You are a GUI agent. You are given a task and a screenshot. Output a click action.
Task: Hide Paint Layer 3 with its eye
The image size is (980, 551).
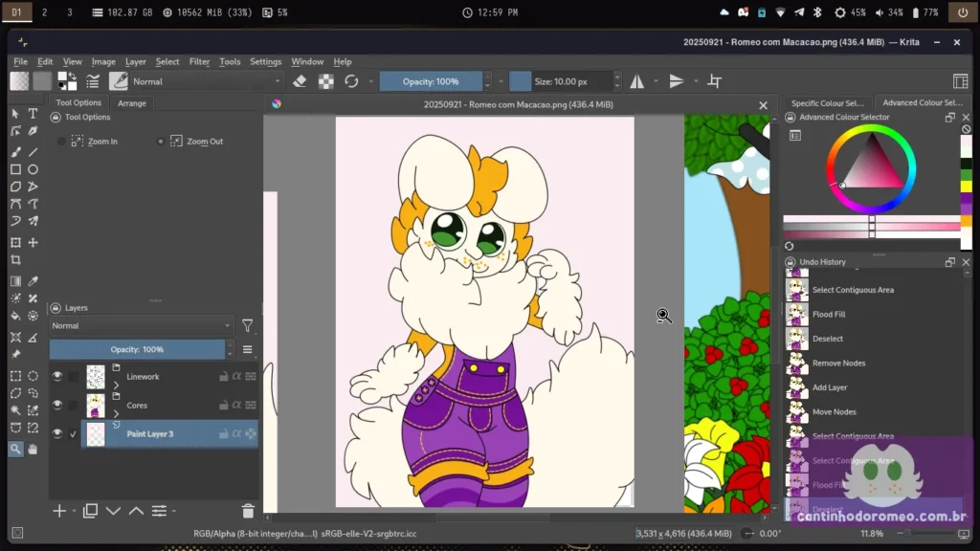(56, 433)
